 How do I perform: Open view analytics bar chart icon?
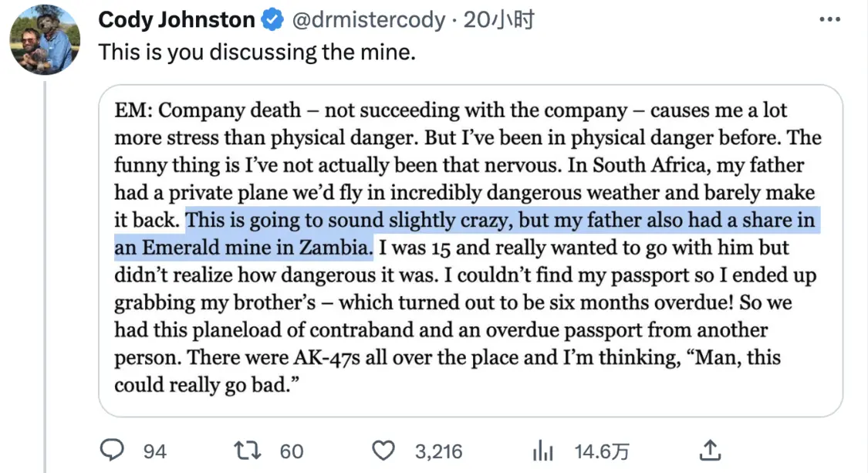point(545,450)
